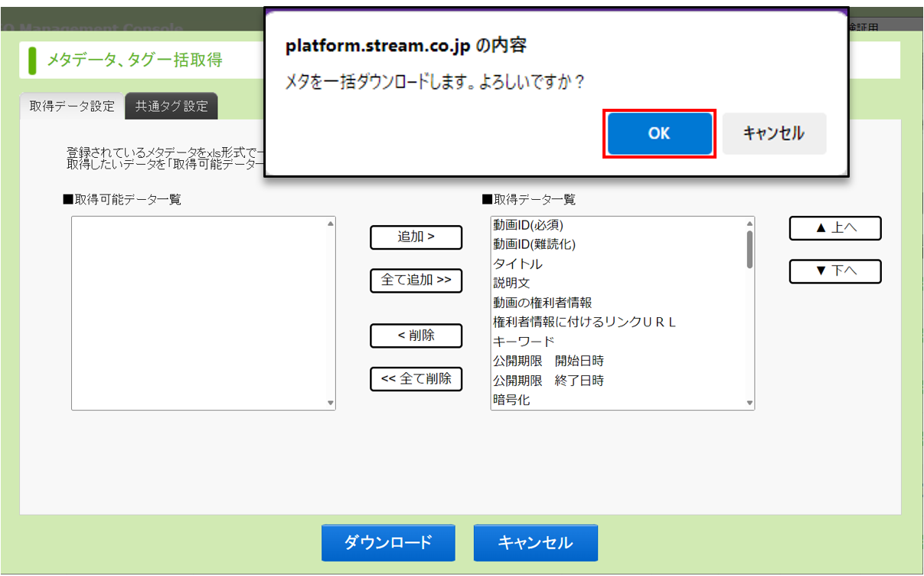924x576 pixels.
Task: Select the キーワード list item
Action: (523, 342)
